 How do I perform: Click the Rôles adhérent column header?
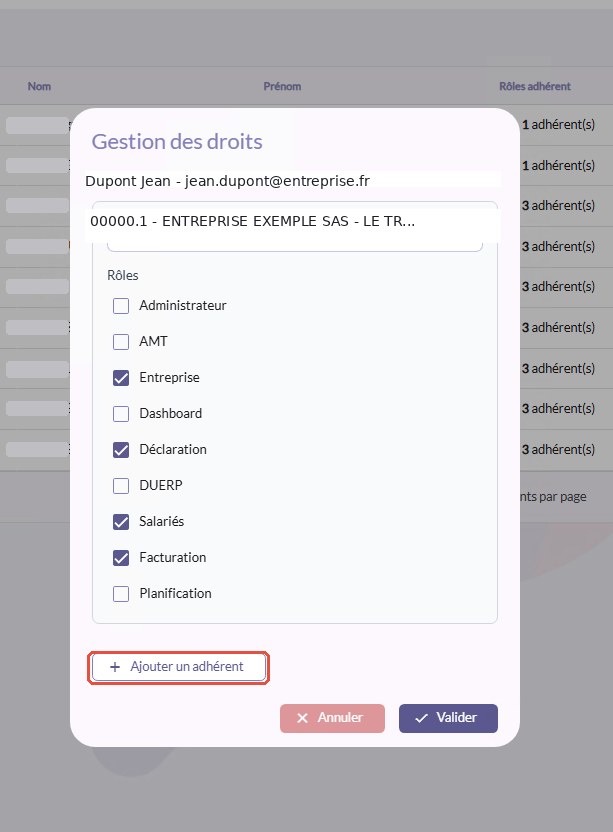(x=535, y=86)
